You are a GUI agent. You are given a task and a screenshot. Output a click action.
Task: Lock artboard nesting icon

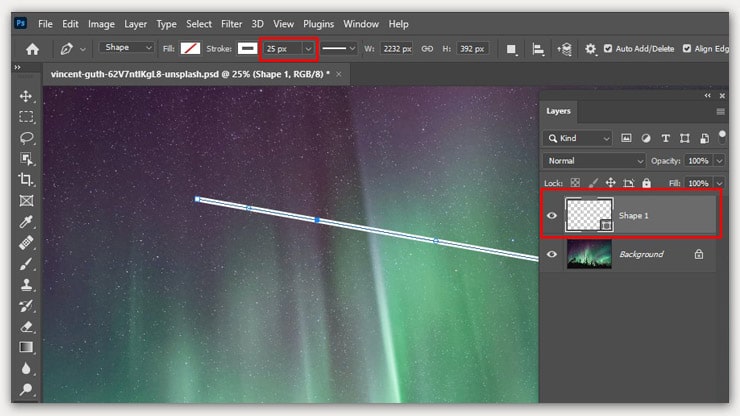629,183
